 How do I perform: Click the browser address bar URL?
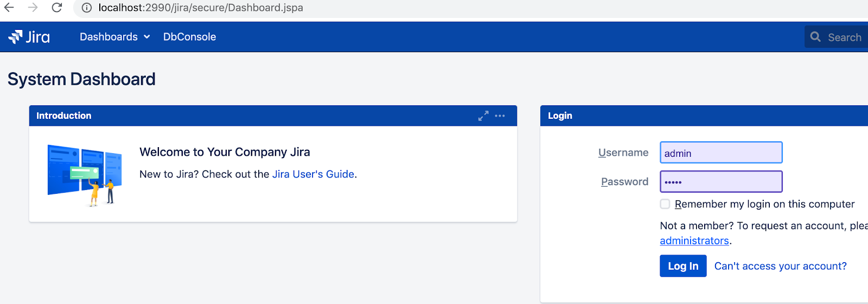(201, 8)
